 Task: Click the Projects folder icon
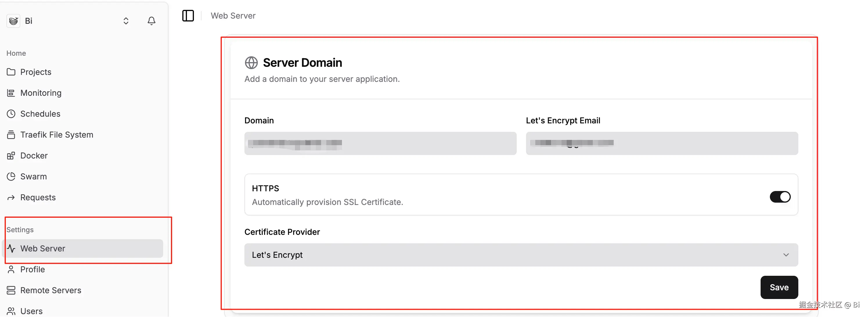11,72
